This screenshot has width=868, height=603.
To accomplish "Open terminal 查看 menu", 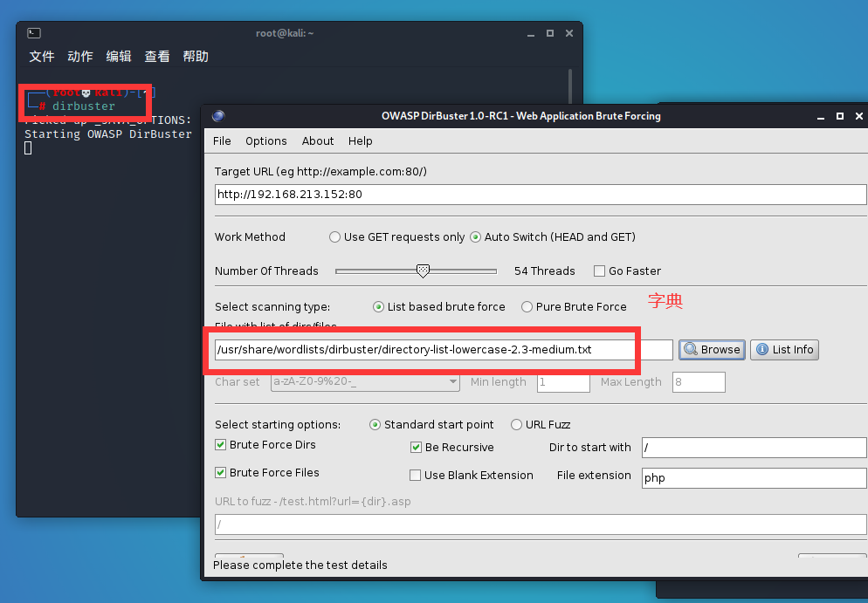I will [x=157, y=57].
